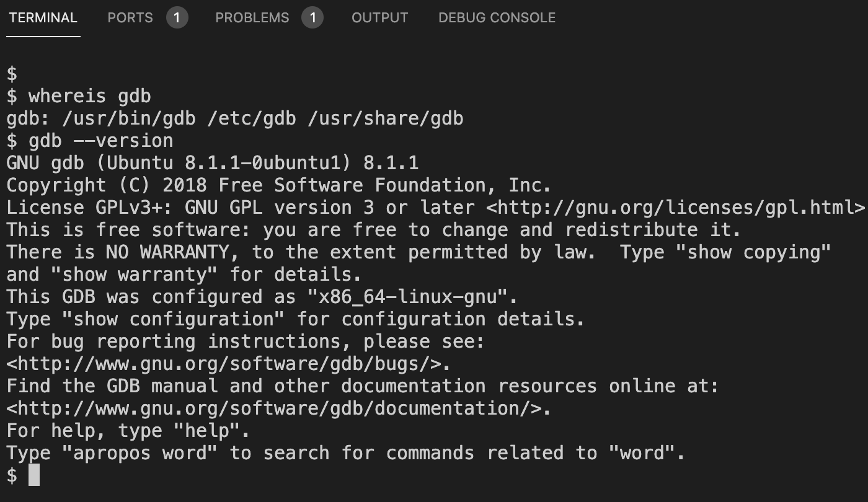Click the last shell prompt
Viewport: 868px width, 502px height.
tap(10, 475)
